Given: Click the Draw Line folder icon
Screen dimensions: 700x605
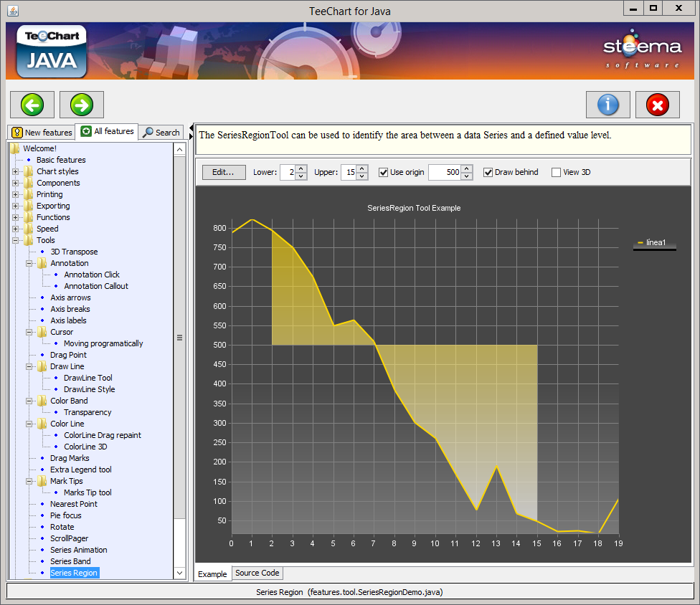Looking at the screenshot, I should pos(42,366).
